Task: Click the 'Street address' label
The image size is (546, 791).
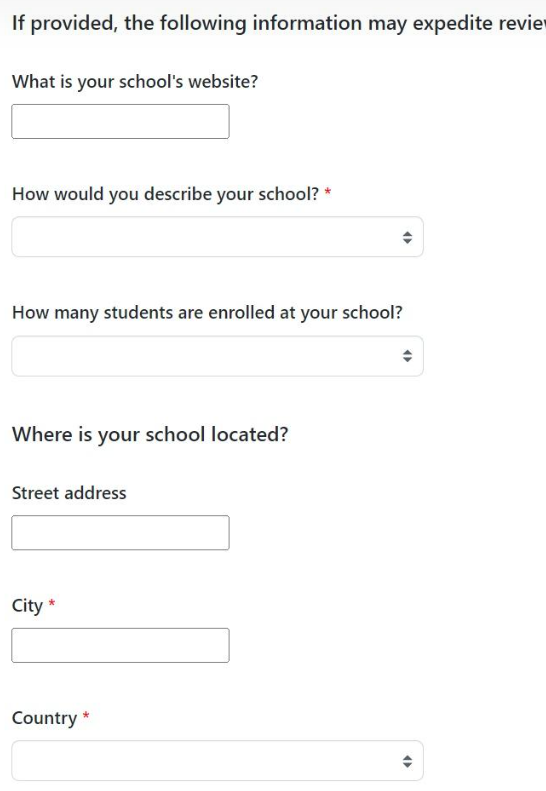Action: (x=69, y=493)
